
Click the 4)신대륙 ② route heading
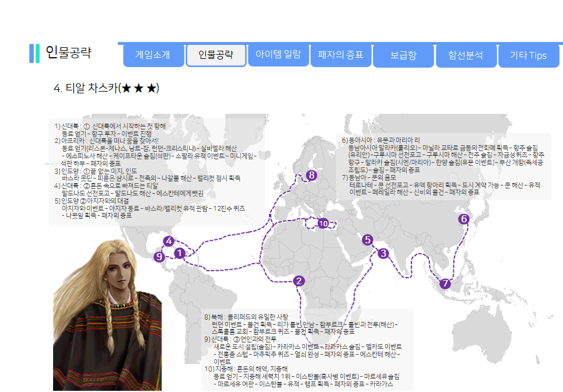(x=106, y=186)
